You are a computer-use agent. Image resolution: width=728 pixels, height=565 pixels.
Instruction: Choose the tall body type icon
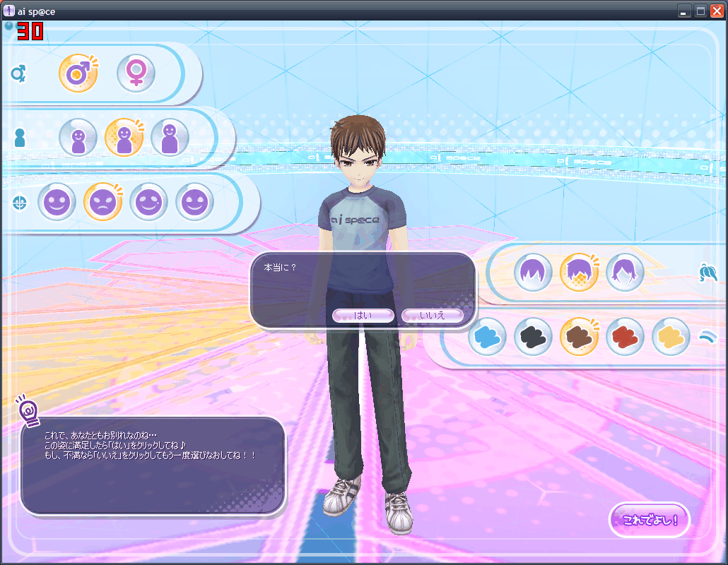pos(170,137)
